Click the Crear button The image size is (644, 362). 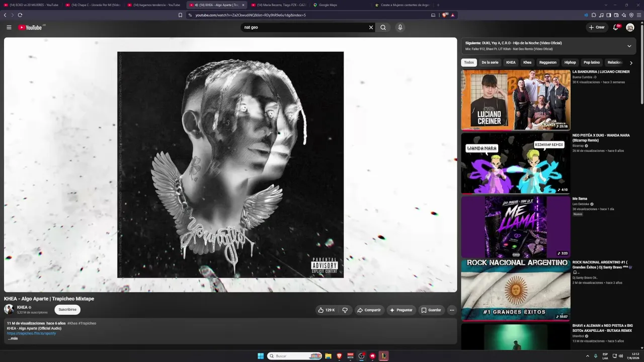(x=597, y=27)
